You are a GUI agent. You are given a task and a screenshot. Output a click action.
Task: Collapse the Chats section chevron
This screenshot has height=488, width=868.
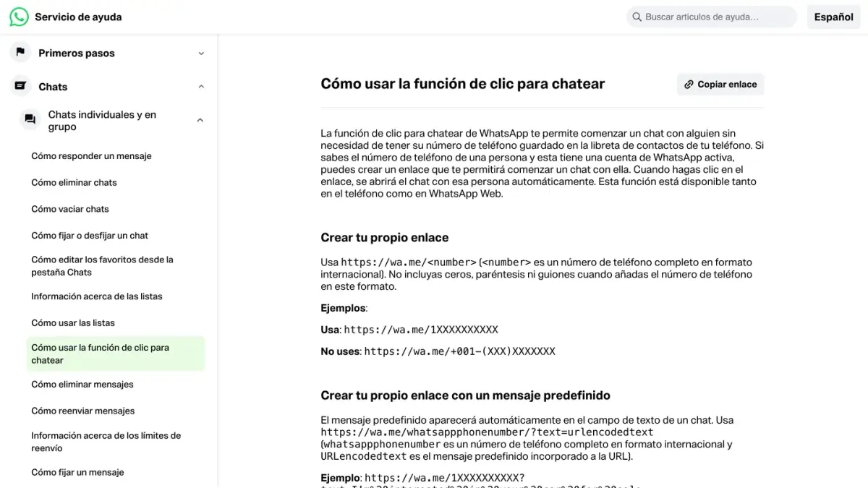(x=201, y=87)
